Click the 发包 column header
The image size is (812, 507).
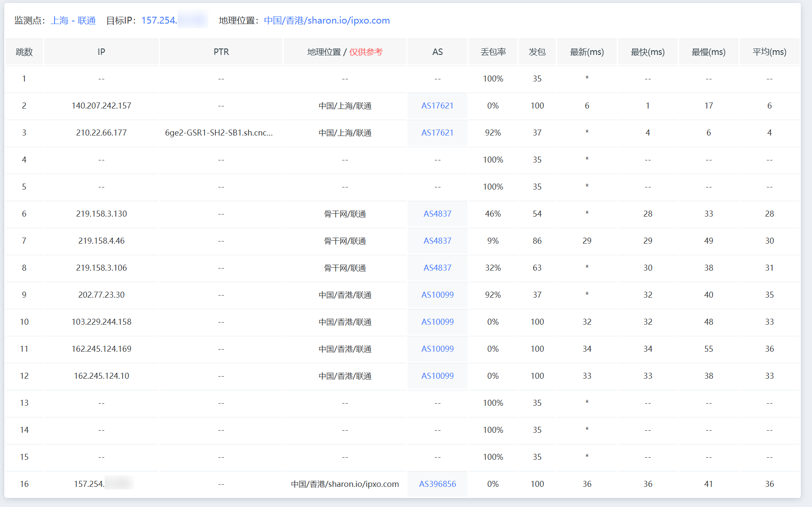click(x=537, y=52)
